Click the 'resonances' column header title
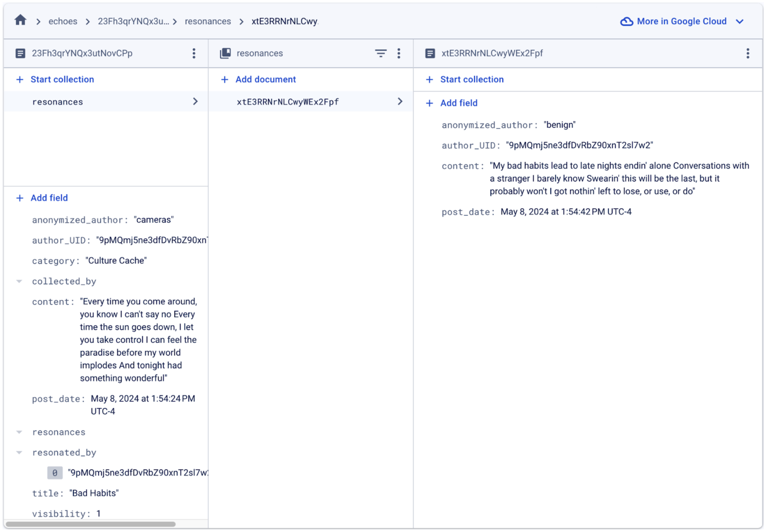 coord(260,53)
